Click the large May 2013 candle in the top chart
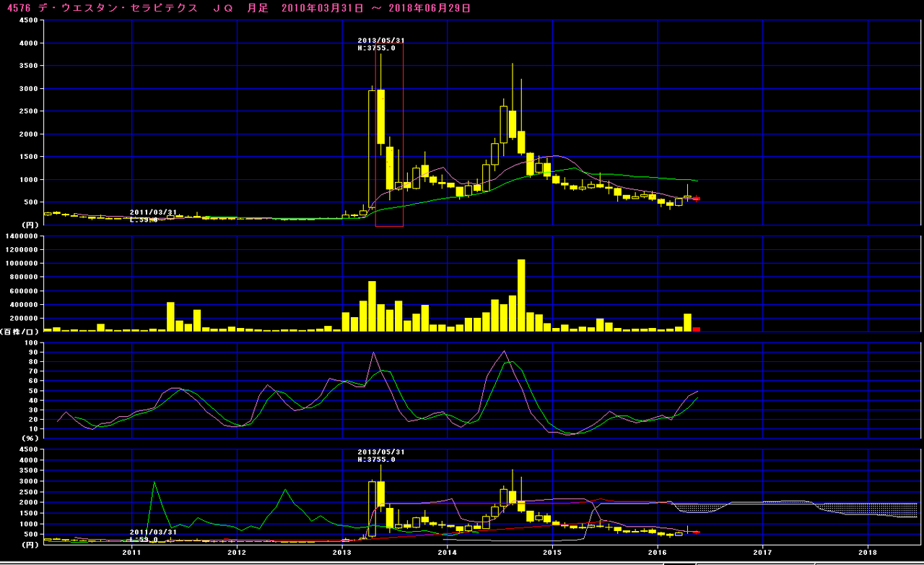 (x=380, y=116)
